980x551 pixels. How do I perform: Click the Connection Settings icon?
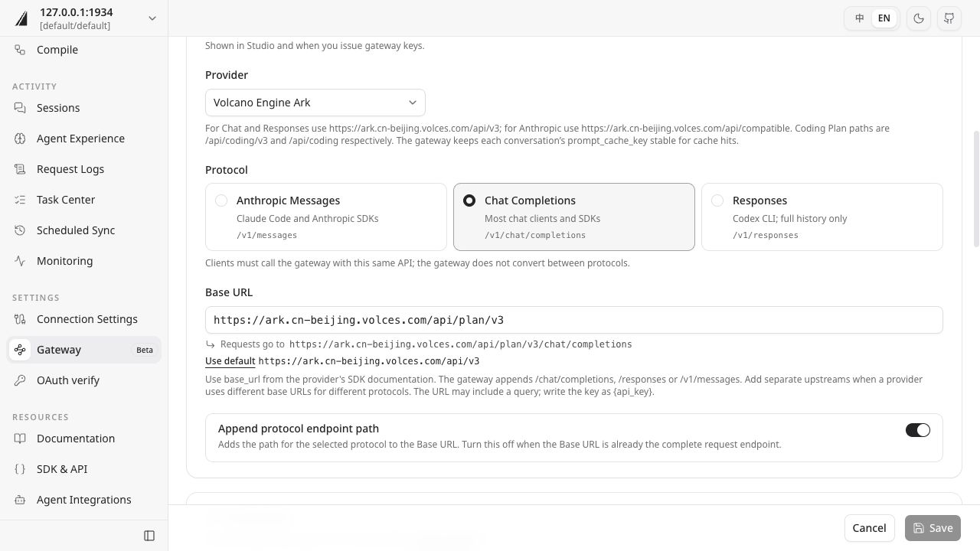coord(20,319)
